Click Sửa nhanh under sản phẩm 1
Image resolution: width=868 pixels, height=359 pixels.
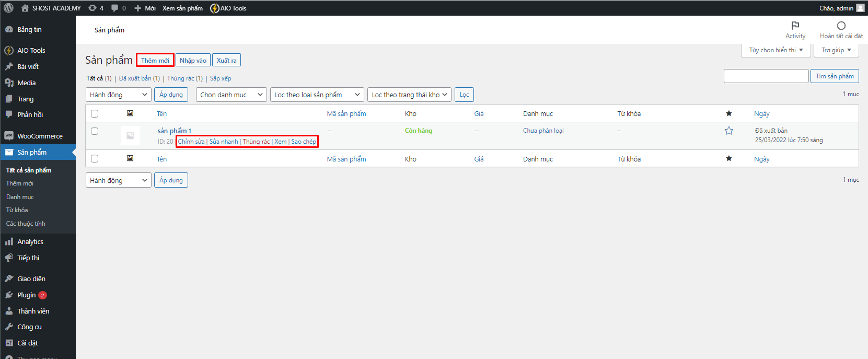224,142
